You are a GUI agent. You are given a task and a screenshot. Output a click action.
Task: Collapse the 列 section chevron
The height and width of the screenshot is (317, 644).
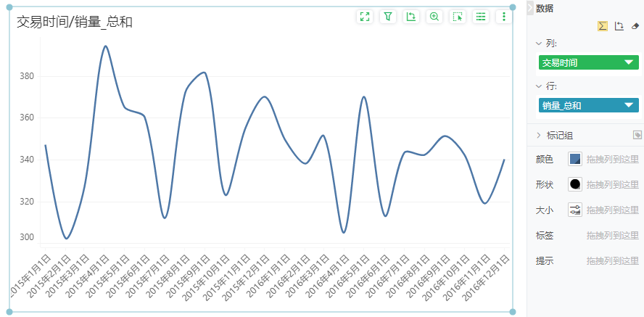point(539,44)
